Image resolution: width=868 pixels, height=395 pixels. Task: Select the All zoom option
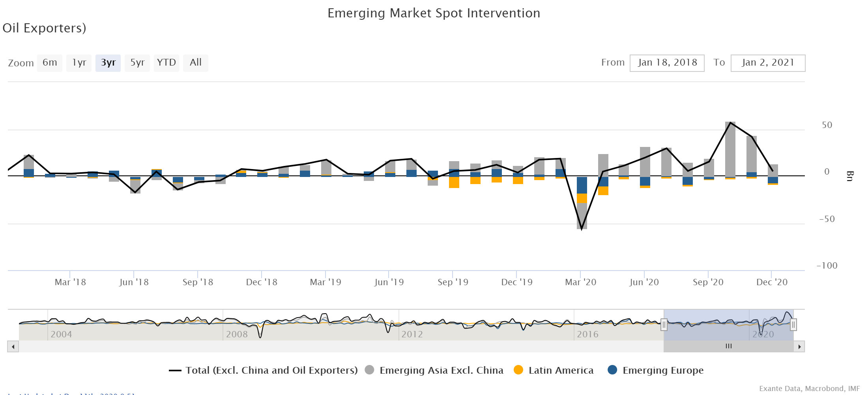195,62
